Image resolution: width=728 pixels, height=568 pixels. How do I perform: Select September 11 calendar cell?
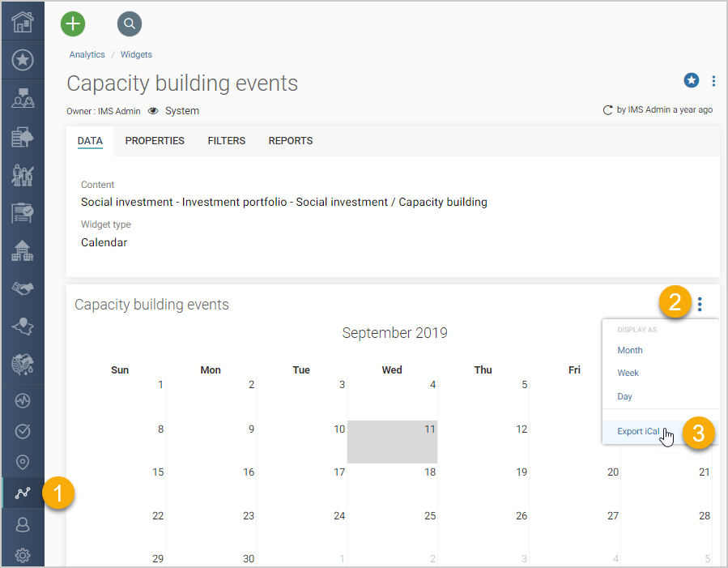392,442
